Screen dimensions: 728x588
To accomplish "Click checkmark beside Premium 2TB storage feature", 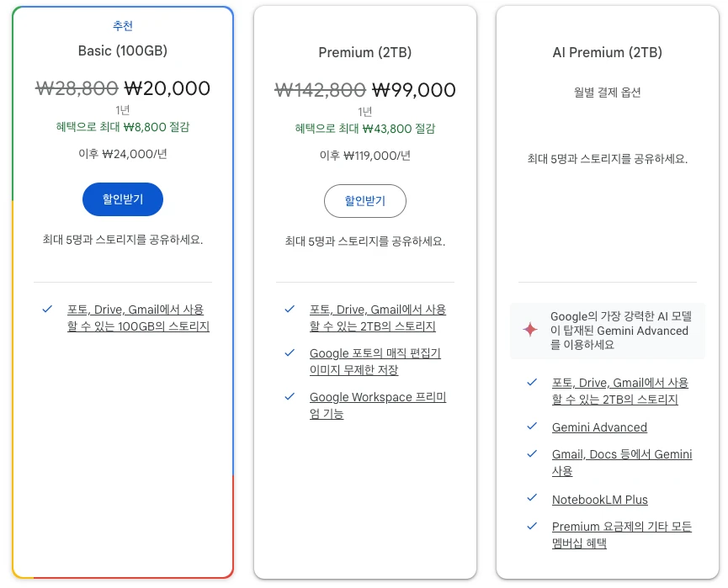I will [290, 309].
